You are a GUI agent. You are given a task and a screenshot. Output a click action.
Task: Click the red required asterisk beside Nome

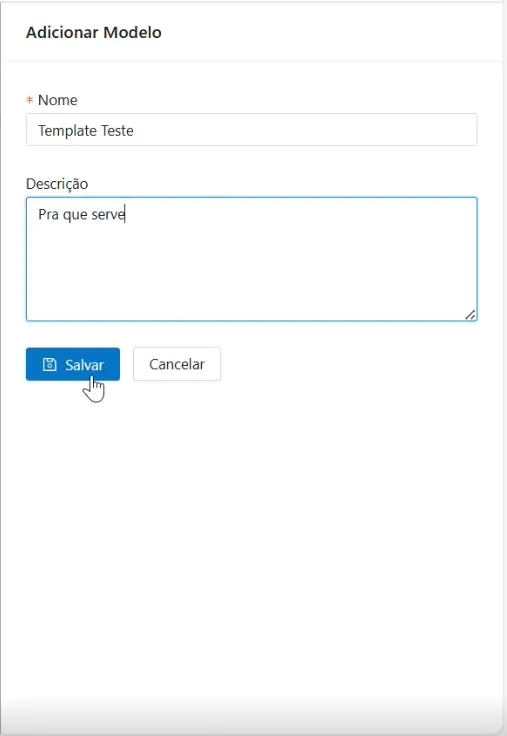[30, 100]
